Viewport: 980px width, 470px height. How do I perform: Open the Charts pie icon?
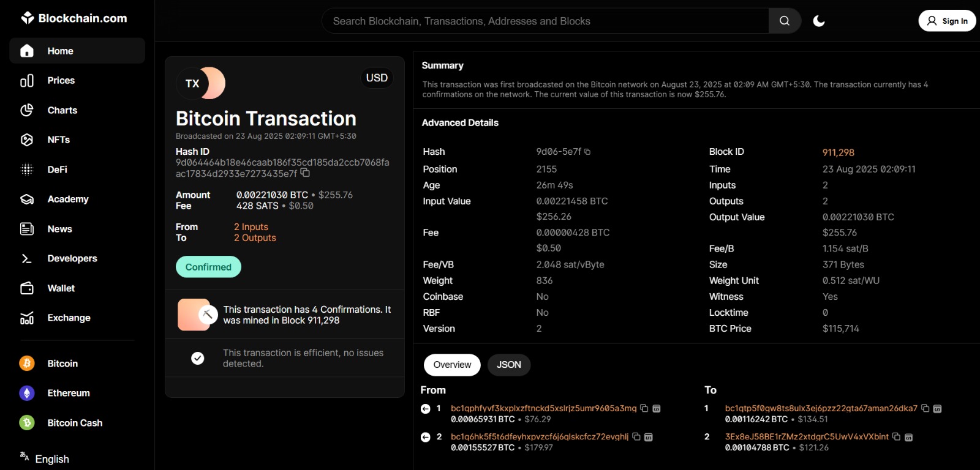click(x=27, y=110)
